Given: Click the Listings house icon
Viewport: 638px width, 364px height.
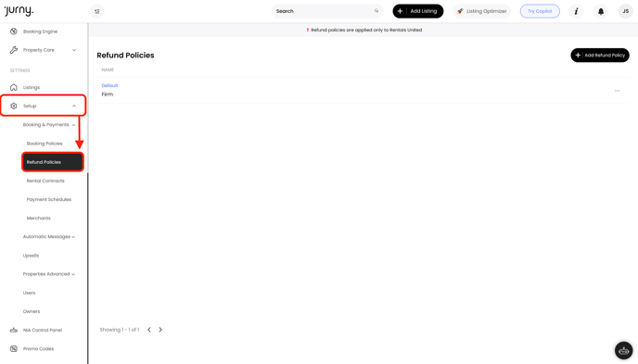Looking at the screenshot, I should click(13, 87).
